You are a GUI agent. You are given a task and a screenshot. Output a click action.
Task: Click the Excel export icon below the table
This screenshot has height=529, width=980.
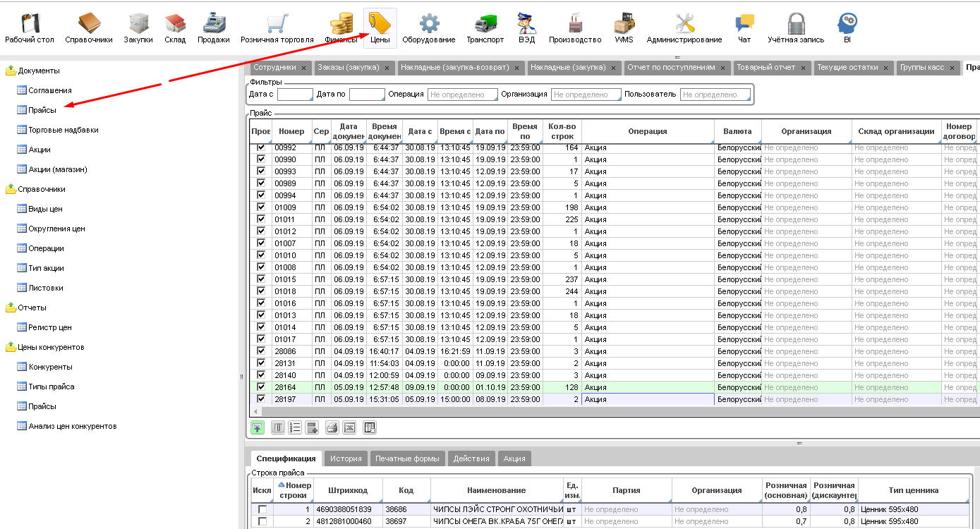point(349,427)
